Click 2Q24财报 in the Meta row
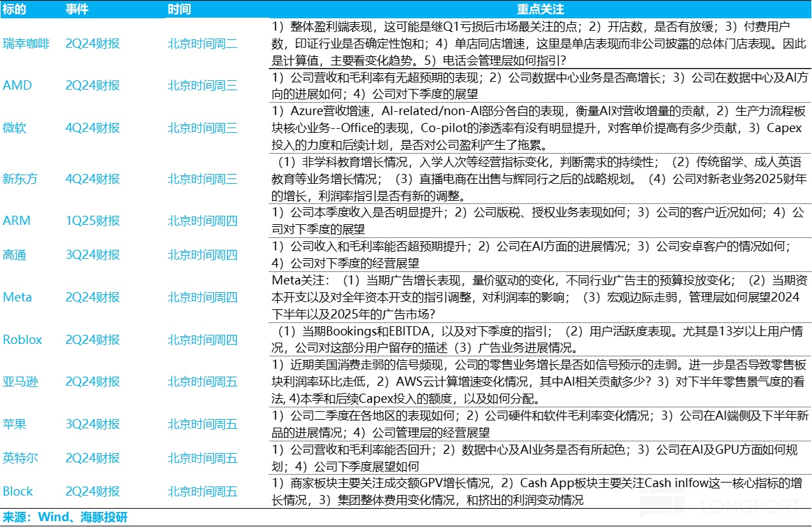 coord(93,297)
